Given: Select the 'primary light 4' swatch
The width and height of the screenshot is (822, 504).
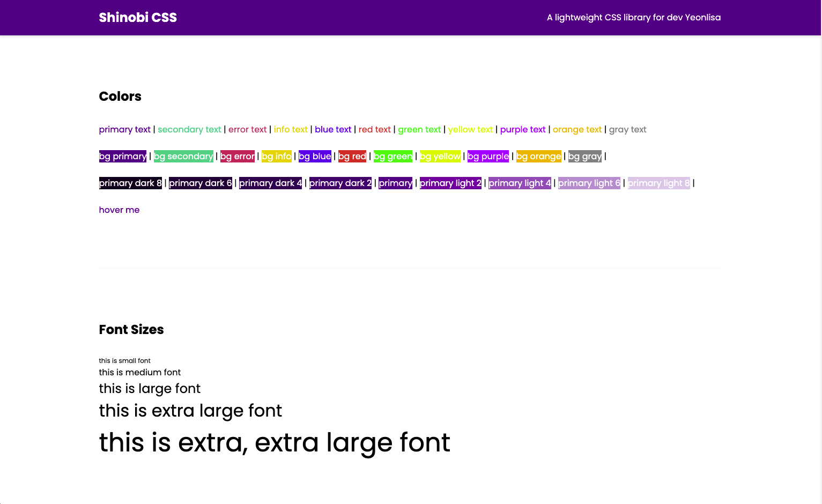Looking at the screenshot, I should [x=520, y=183].
